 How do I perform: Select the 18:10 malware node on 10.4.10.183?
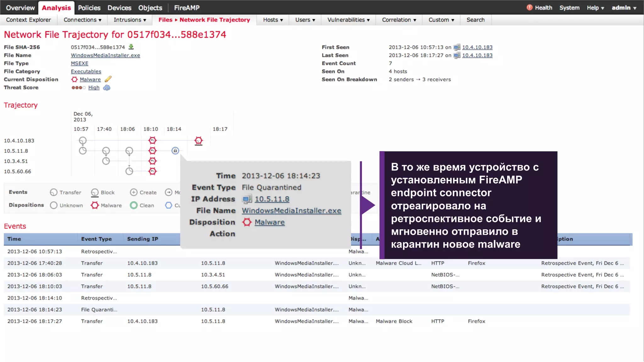(153, 140)
